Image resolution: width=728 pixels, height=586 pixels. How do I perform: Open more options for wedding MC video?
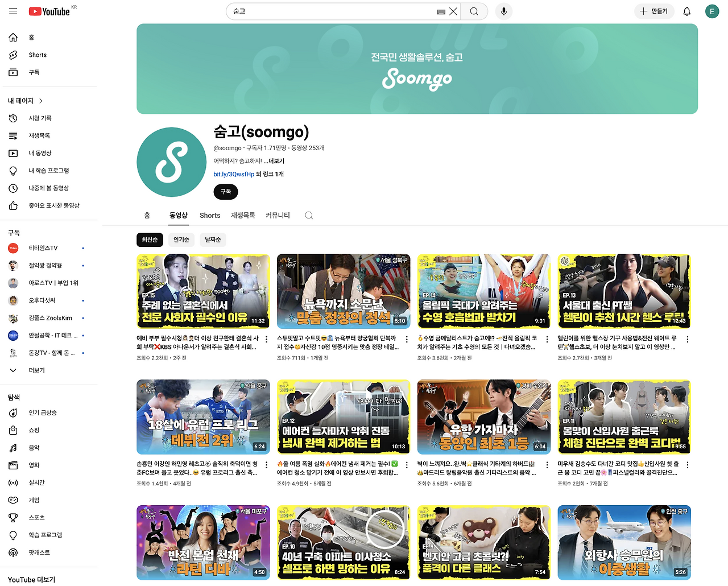tap(266, 339)
